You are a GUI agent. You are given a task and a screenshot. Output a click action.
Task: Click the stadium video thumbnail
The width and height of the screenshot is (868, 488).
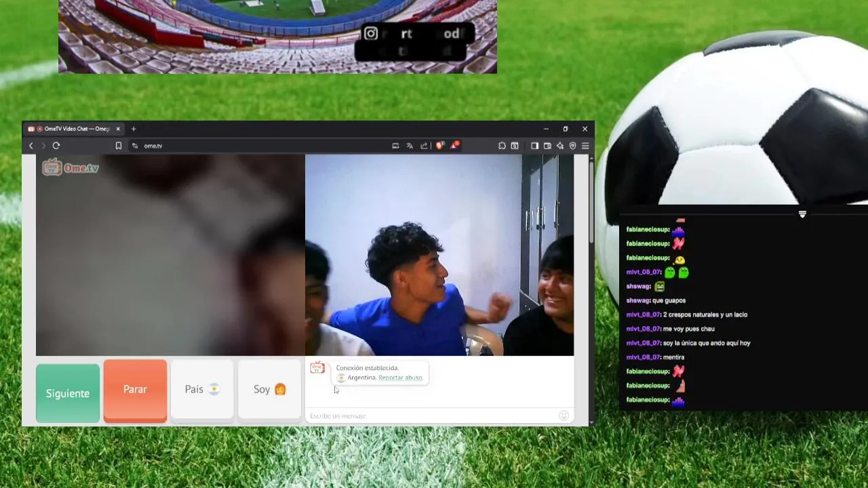[277, 37]
